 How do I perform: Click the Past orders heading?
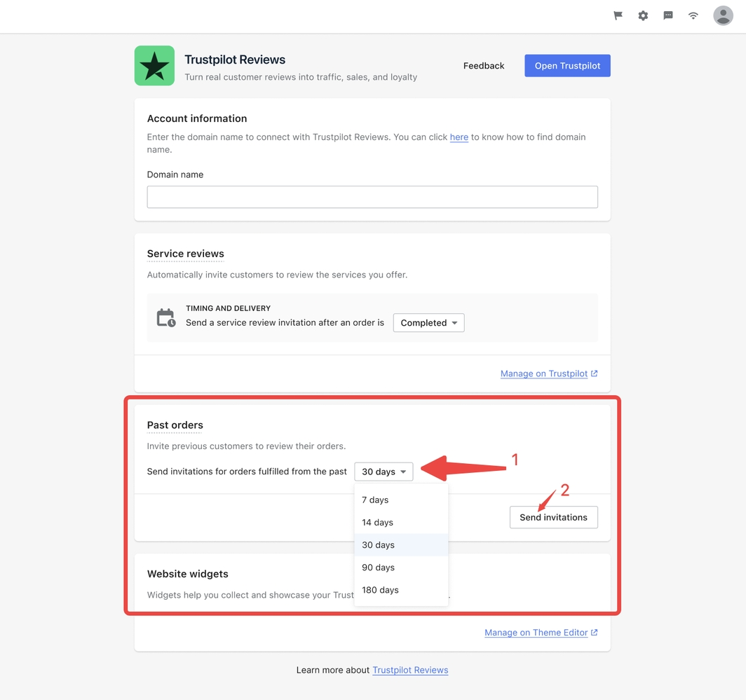click(x=175, y=425)
